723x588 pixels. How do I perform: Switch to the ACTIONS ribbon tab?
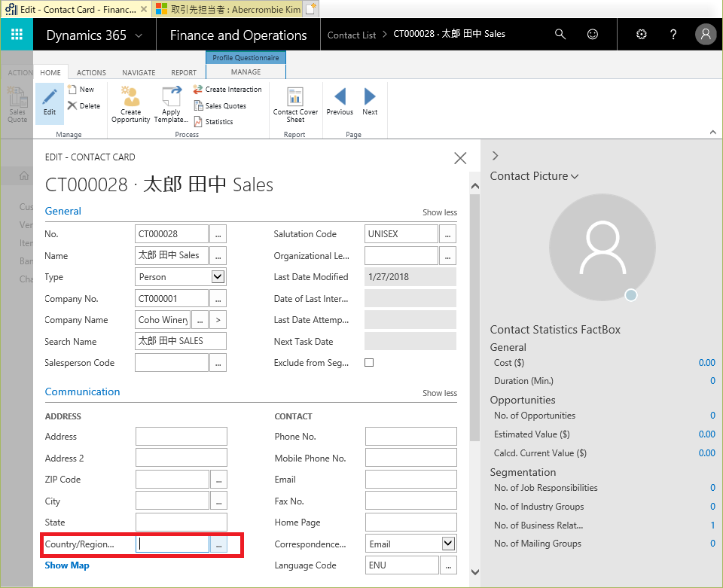(x=91, y=72)
